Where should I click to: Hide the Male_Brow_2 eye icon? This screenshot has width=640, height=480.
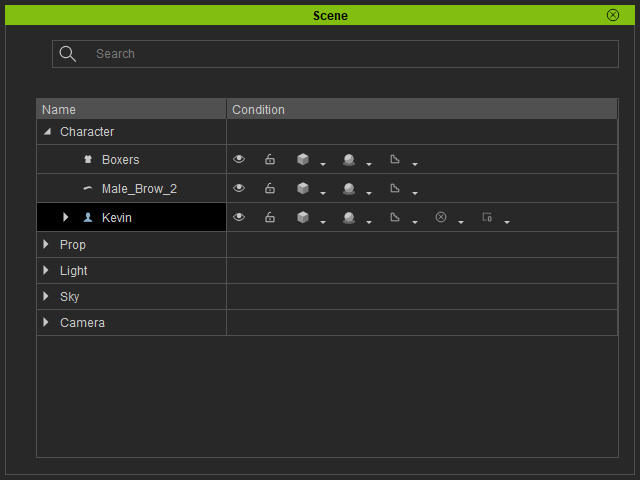tap(239, 188)
